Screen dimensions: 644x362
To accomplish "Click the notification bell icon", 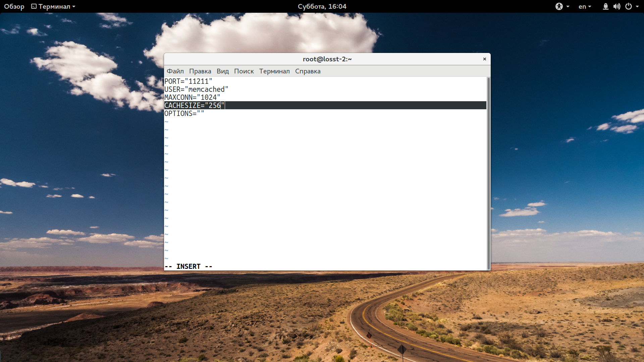I will point(605,6).
